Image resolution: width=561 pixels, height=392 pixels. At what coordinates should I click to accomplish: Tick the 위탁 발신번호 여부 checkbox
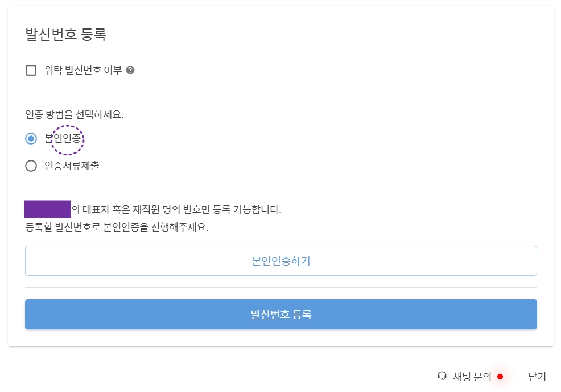pyautogui.click(x=31, y=70)
